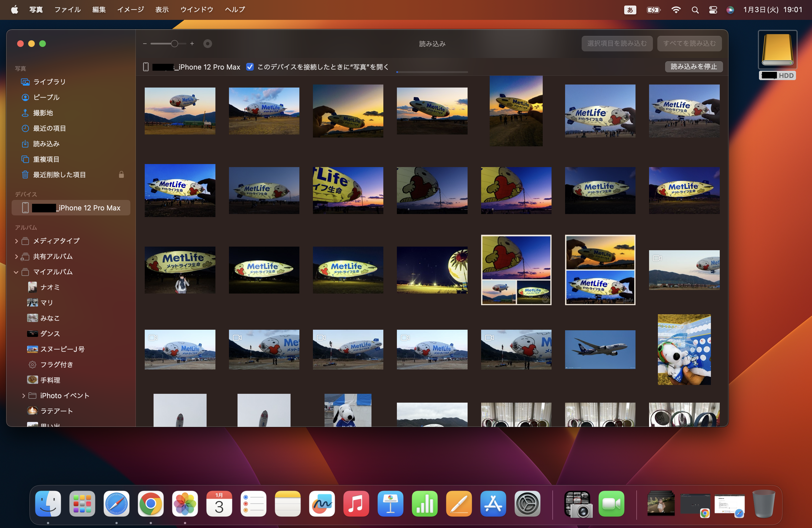Open Control Center in menu bar
The height and width of the screenshot is (528, 812).
pos(713,10)
